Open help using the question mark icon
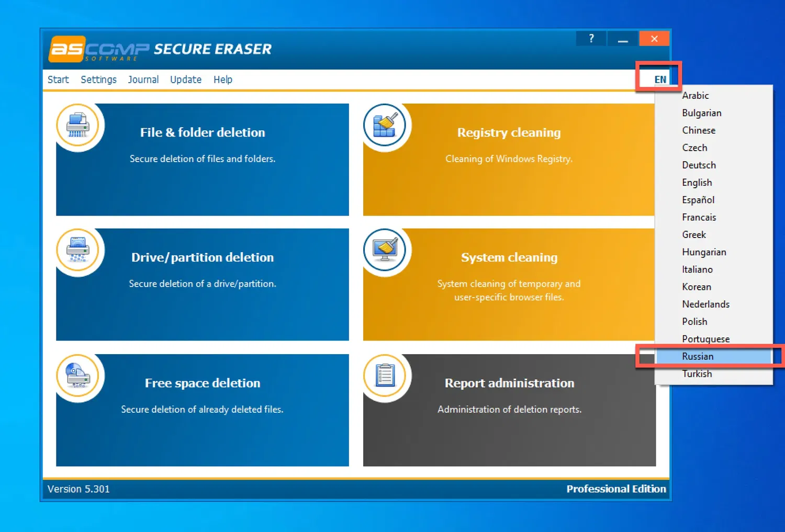This screenshot has width=785, height=532. click(591, 38)
